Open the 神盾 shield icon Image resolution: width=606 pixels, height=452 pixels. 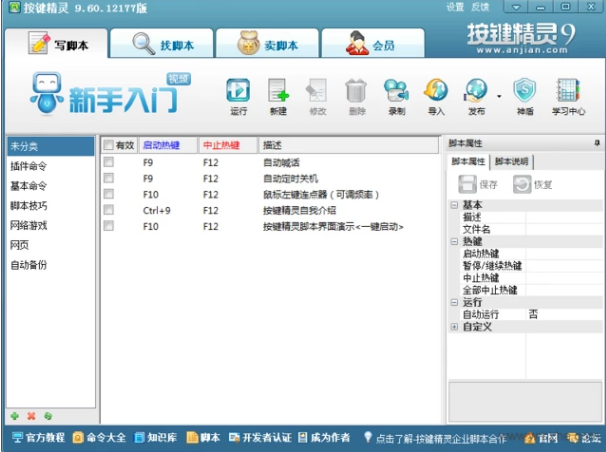click(x=525, y=97)
